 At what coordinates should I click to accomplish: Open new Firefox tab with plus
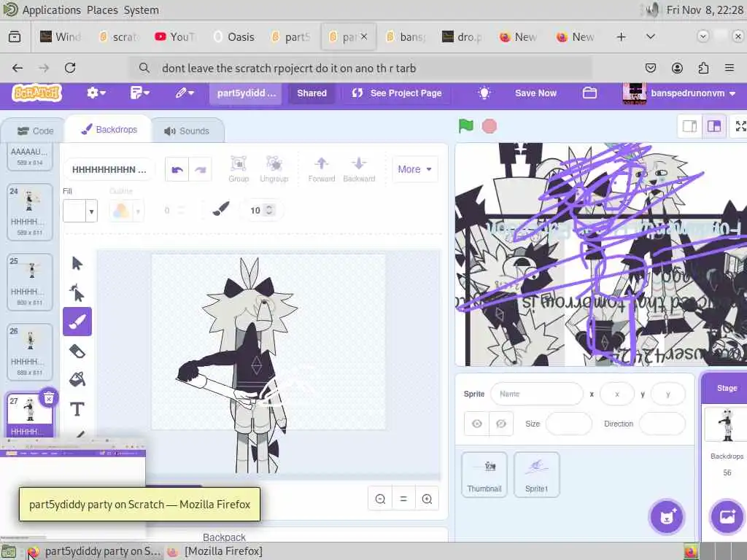pyautogui.click(x=621, y=36)
